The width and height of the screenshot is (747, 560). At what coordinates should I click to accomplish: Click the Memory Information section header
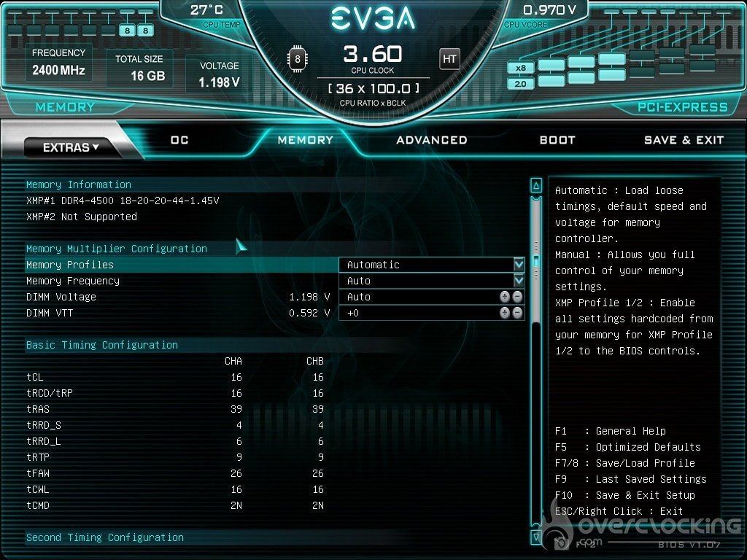(79, 184)
